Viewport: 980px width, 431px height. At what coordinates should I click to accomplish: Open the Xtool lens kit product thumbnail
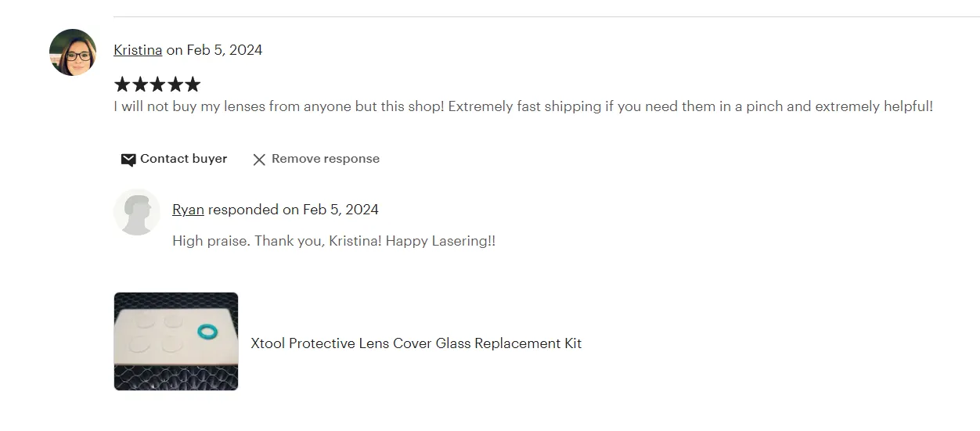pyautogui.click(x=176, y=341)
